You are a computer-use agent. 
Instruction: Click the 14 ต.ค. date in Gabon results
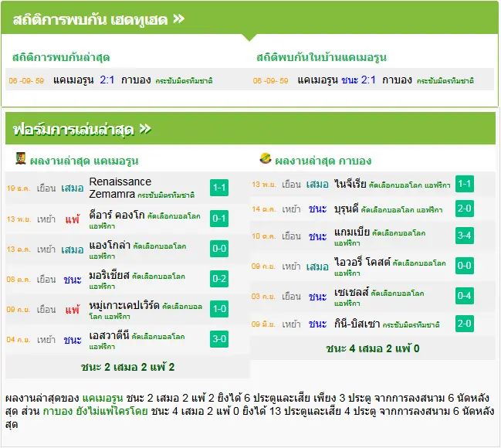263,209
